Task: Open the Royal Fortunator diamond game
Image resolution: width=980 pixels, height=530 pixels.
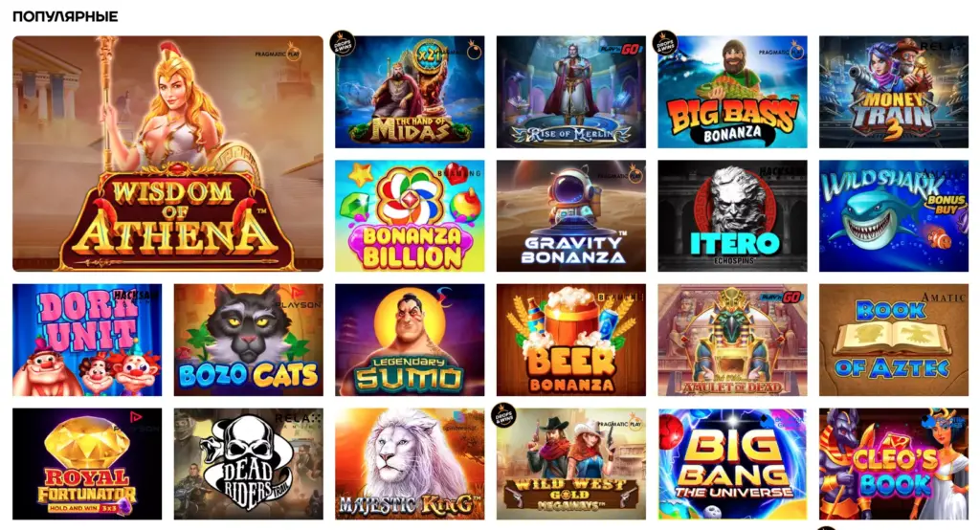Action: tap(87, 464)
